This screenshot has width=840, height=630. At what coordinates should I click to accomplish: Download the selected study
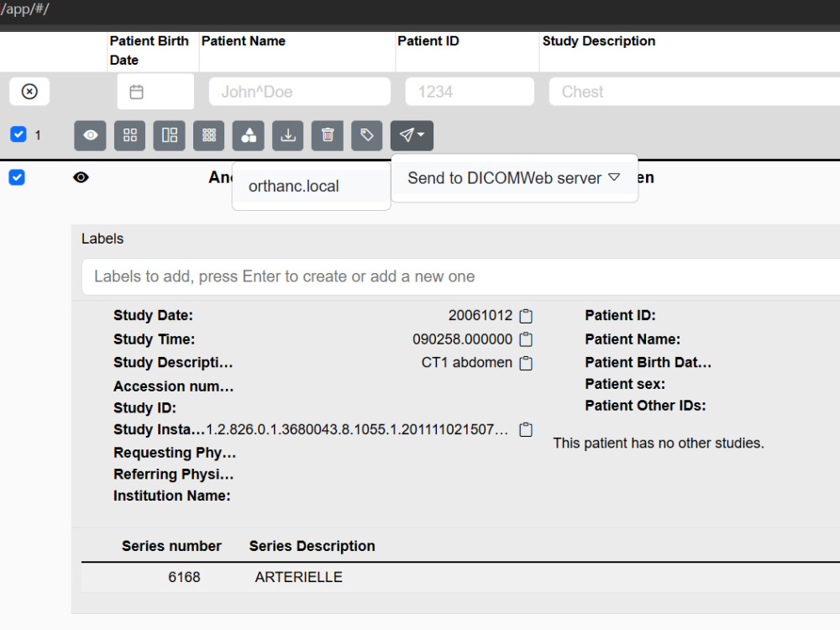pos(288,135)
